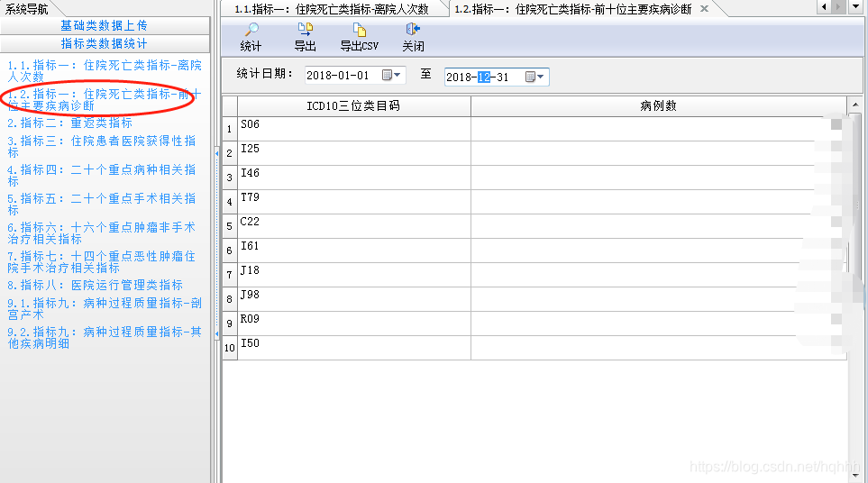This screenshot has width=868, height=483.
Task: Click the table scrollbar down arrow
Action: (855, 475)
